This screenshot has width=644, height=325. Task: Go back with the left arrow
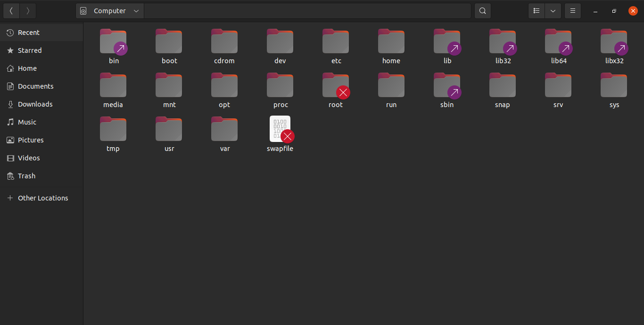(x=11, y=11)
